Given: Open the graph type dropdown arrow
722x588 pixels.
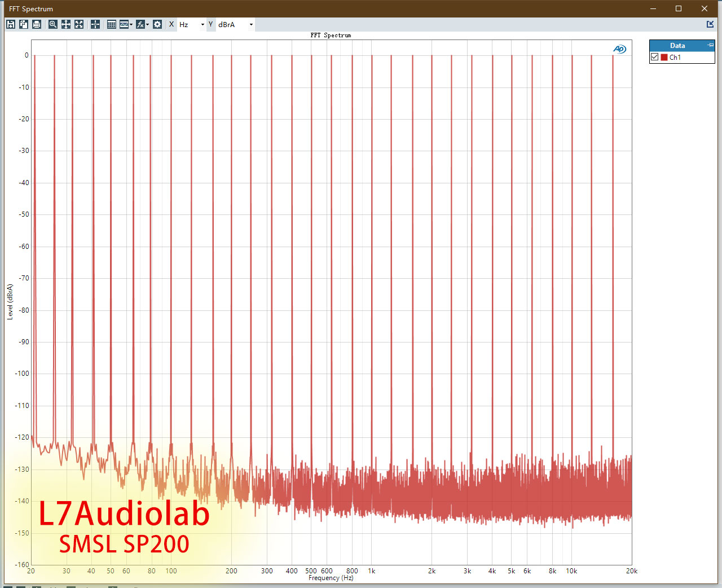Looking at the screenshot, I should point(131,25).
